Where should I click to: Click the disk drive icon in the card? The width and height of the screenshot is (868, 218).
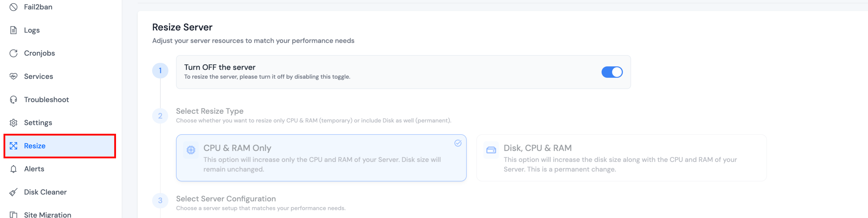tap(491, 150)
